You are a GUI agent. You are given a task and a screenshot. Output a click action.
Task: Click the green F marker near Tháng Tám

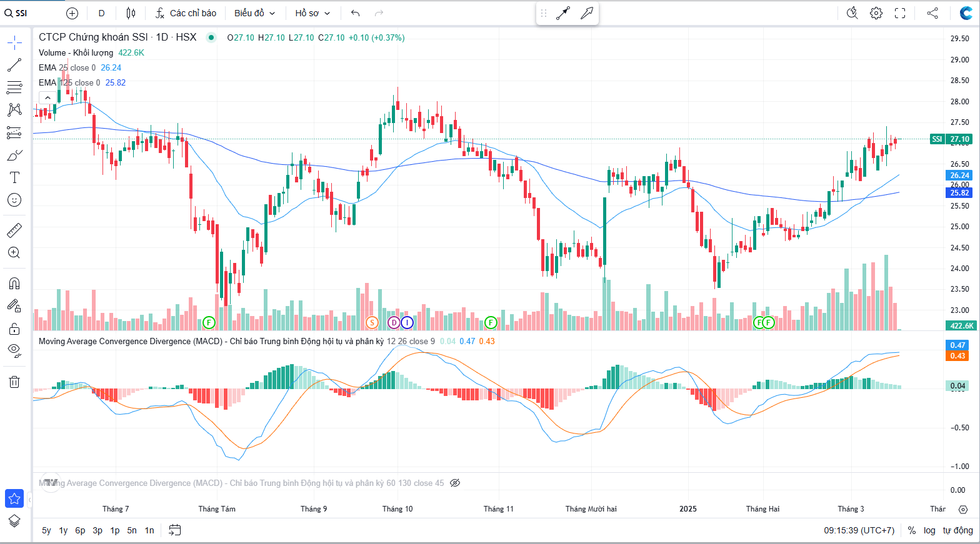click(x=209, y=322)
